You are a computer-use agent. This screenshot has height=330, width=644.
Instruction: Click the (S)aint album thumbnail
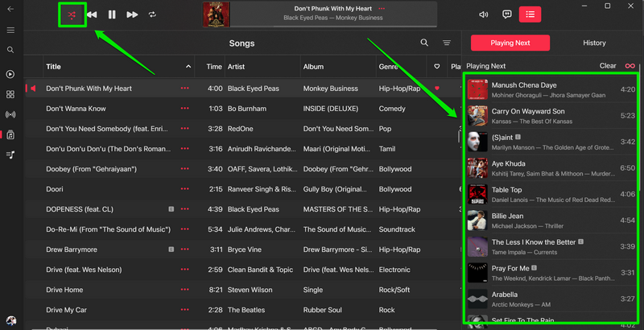477,142
